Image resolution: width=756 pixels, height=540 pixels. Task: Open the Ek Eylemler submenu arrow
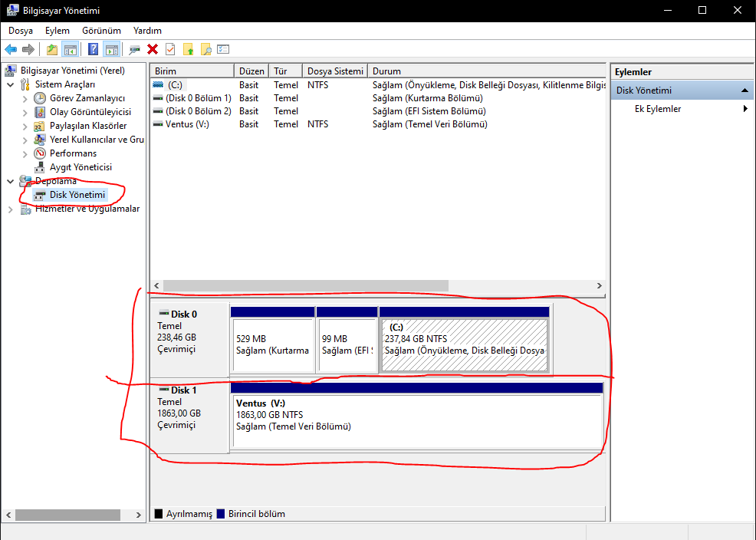tap(745, 108)
